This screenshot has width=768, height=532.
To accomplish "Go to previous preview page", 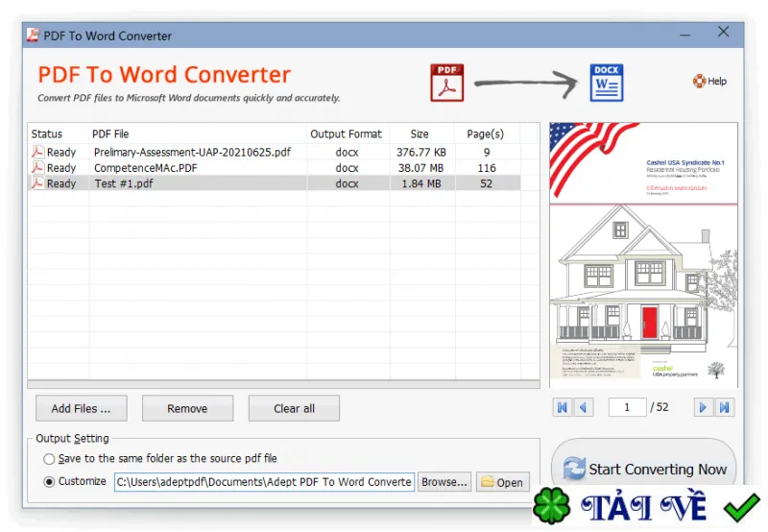I will [x=583, y=407].
